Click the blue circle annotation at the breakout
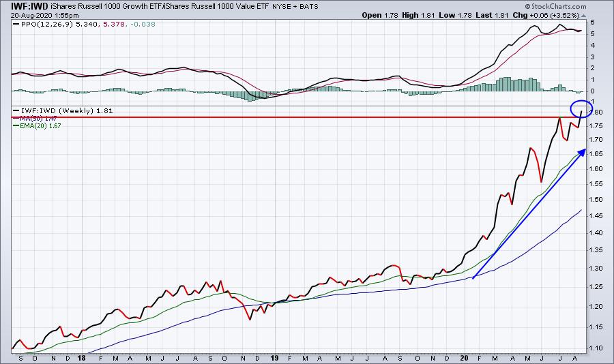This screenshot has height=364, width=614. click(581, 109)
